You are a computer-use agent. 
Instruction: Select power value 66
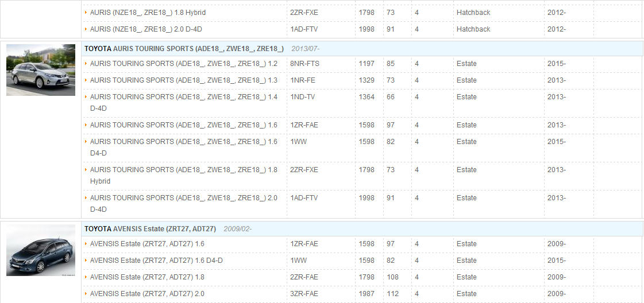[391, 97]
